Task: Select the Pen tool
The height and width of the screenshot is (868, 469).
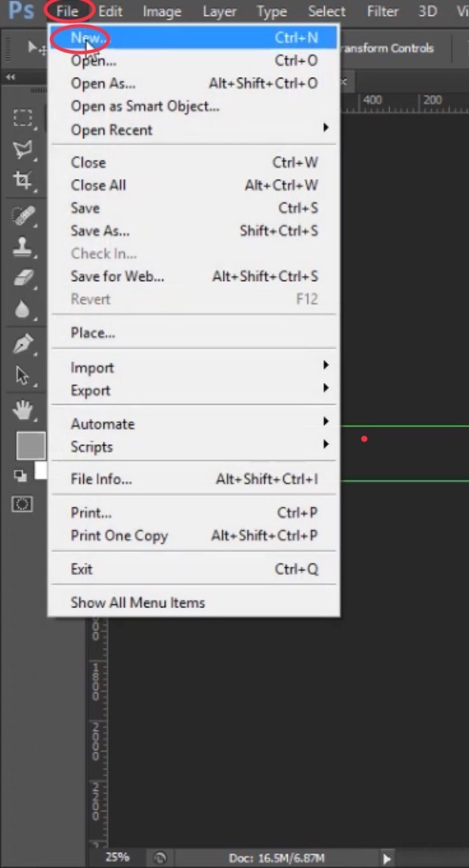Action: [x=23, y=344]
